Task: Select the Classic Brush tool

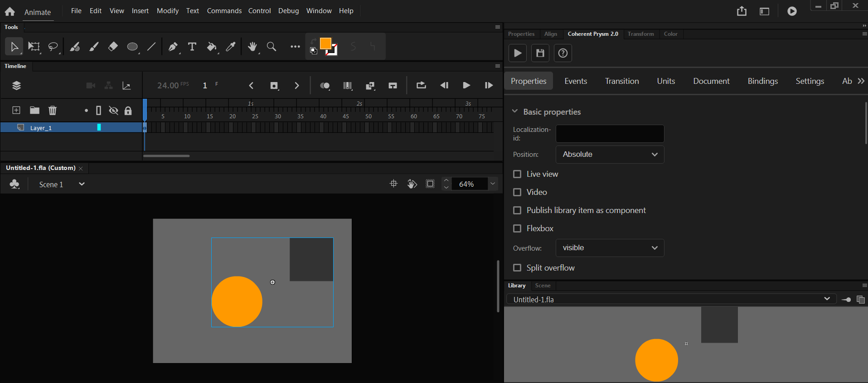Action: pyautogui.click(x=94, y=46)
